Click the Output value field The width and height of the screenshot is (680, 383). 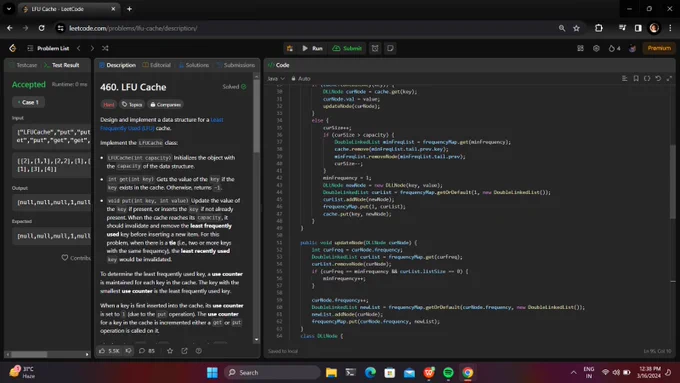pos(52,202)
